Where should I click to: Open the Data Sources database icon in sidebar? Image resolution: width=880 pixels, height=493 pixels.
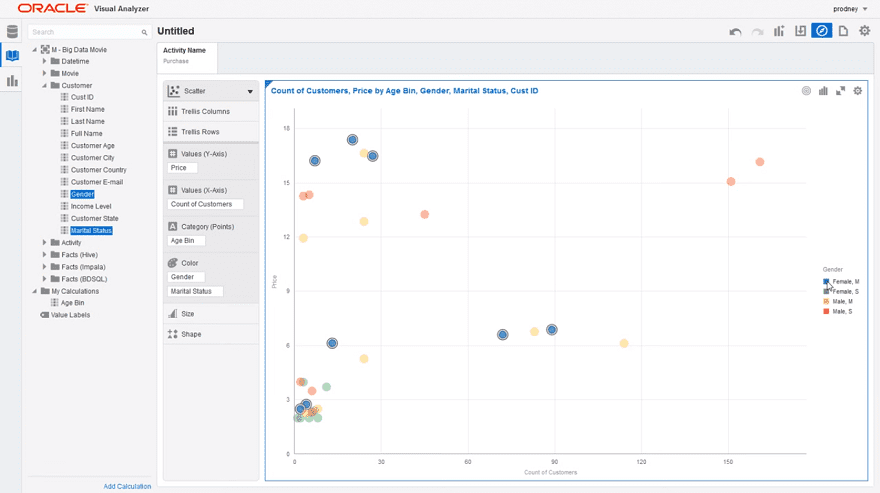12,32
